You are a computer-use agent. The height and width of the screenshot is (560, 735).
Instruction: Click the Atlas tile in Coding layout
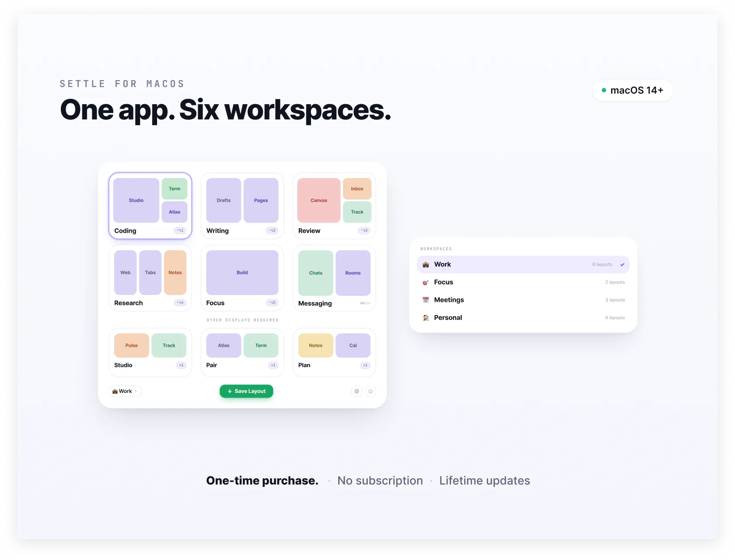tap(175, 212)
